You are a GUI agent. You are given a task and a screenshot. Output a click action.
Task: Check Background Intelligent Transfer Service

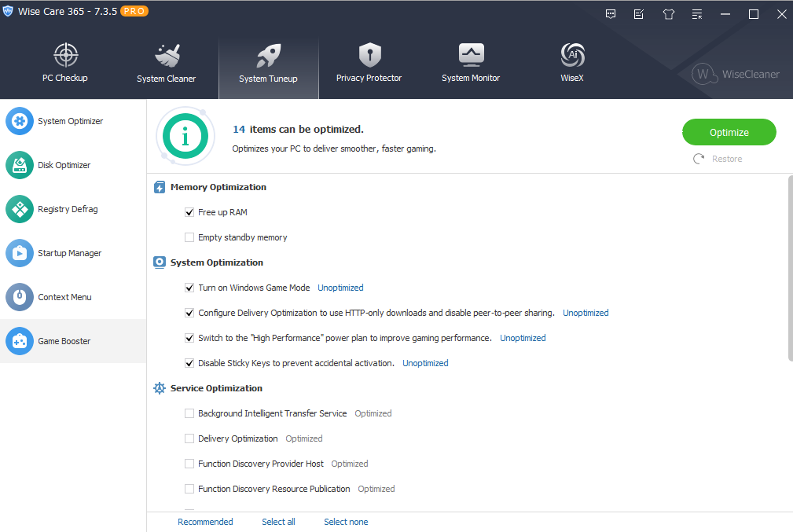pyautogui.click(x=189, y=413)
